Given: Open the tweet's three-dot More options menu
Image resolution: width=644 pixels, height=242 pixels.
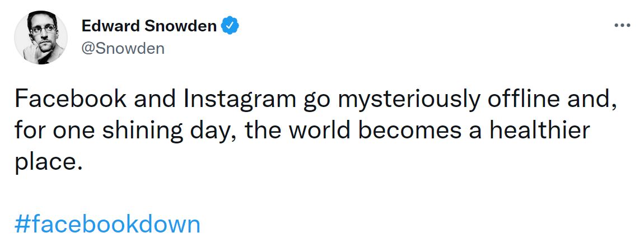Looking at the screenshot, I should [x=622, y=25].
